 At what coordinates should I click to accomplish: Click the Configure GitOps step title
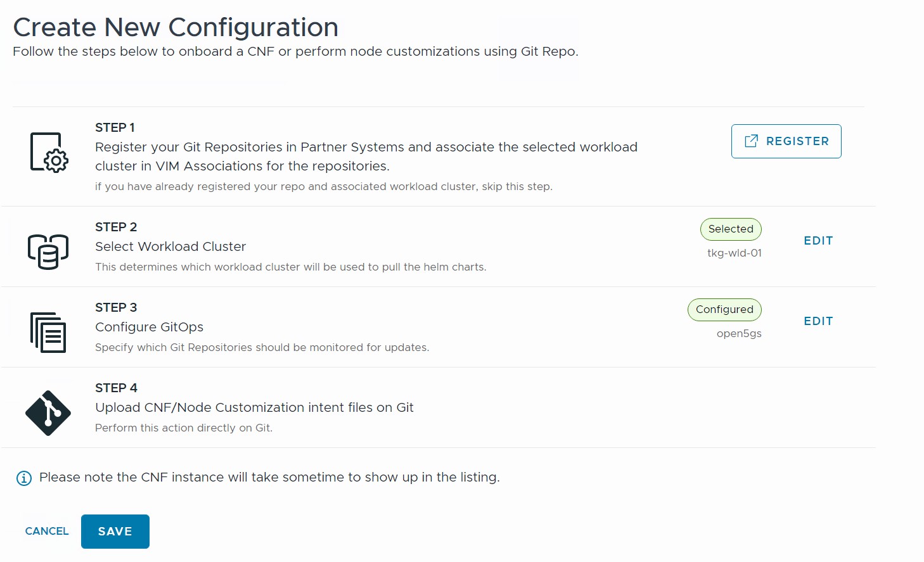(149, 327)
